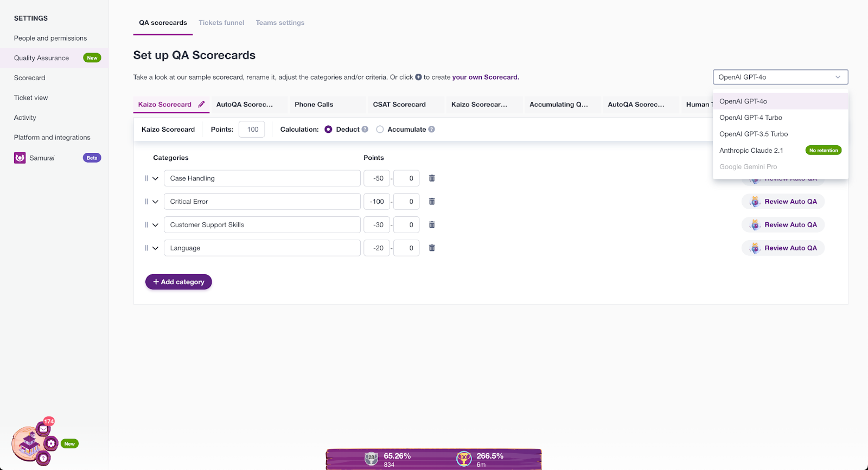Screen dimensions: 868x470
Task: Click Review Auto QA for Customer Support Skills
Action: coord(783,225)
